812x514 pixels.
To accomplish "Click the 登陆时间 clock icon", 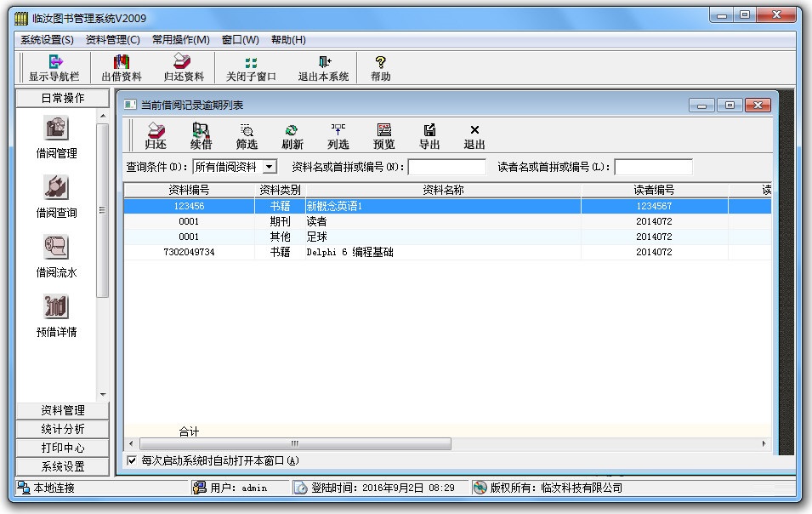I will tap(300, 488).
